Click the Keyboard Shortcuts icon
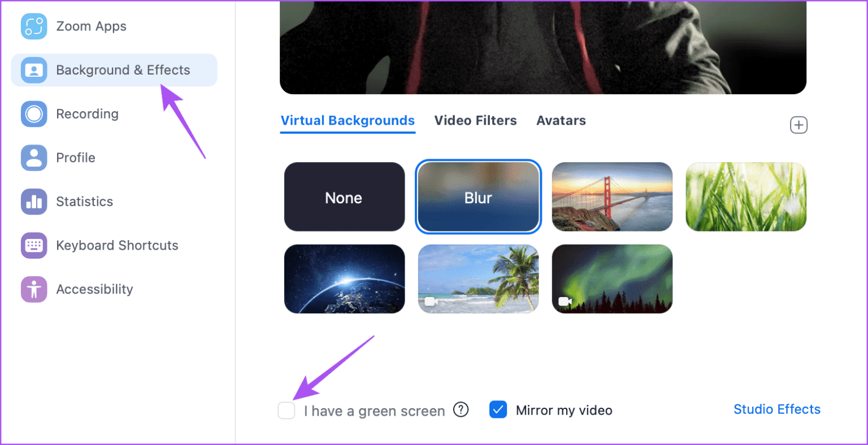Screen dimensions: 868x445 34,246
